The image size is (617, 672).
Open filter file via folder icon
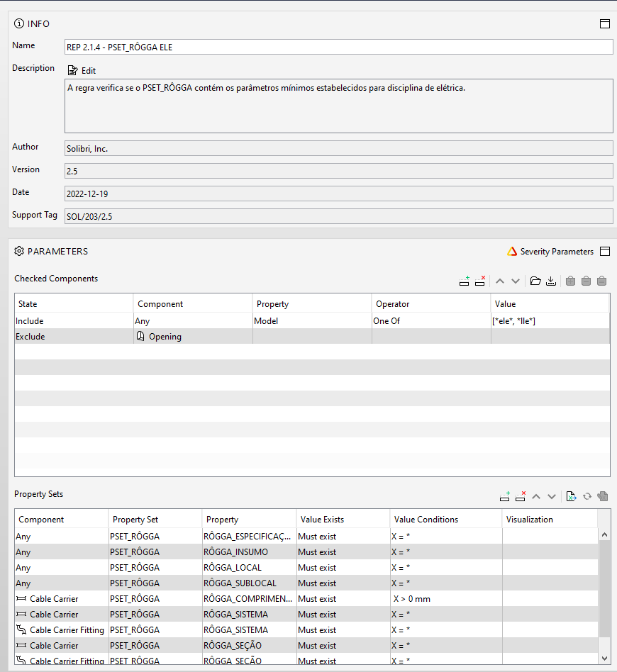[535, 281]
